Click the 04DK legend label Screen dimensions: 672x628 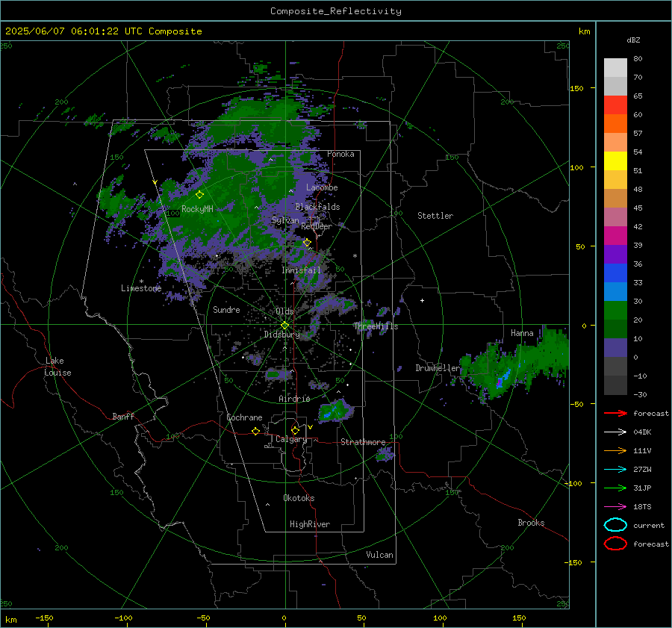(x=642, y=432)
